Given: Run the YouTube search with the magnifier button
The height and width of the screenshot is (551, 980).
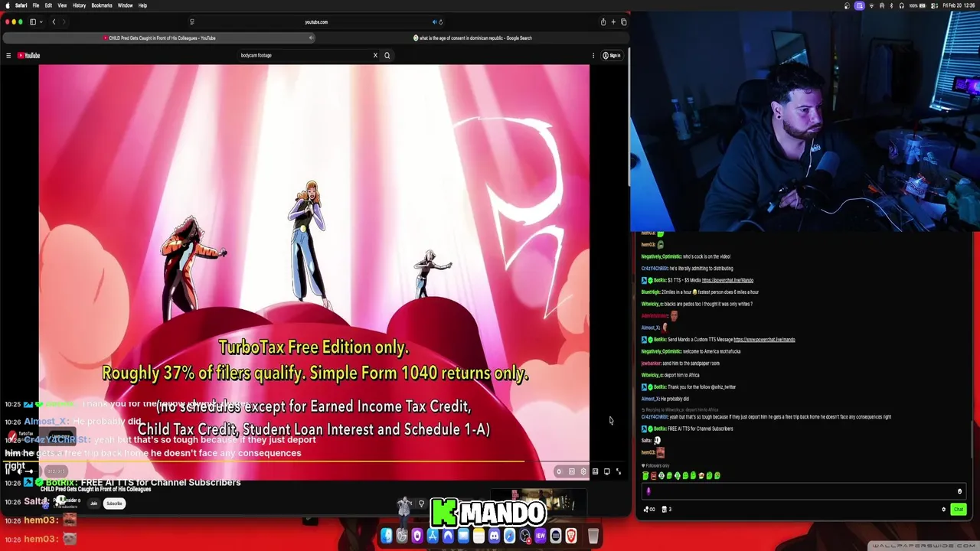Looking at the screenshot, I should point(387,55).
